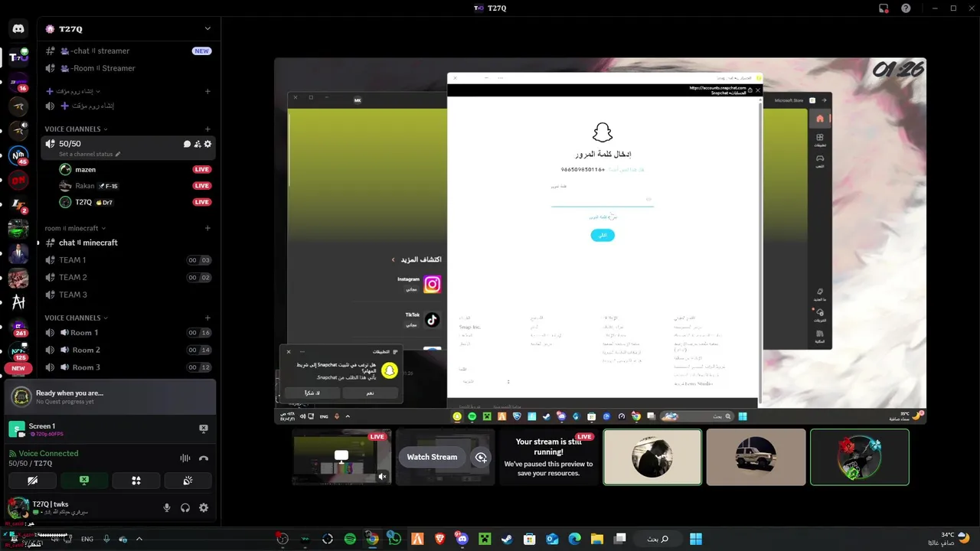Select the hooded figure participant tile

tap(652, 457)
